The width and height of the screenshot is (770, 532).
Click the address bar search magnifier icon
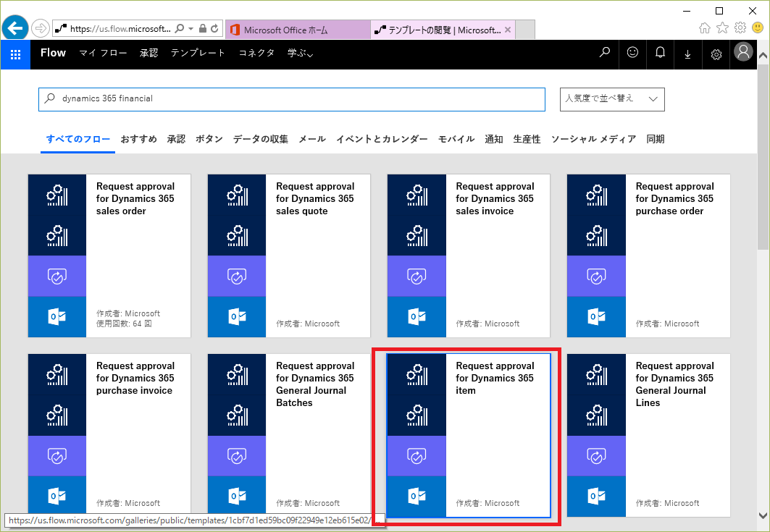tap(180, 28)
